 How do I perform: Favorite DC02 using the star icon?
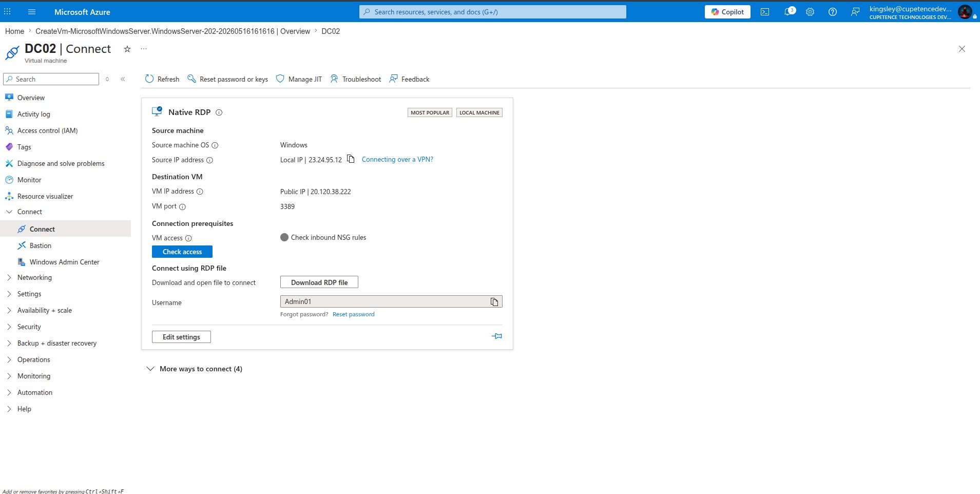point(127,49)
